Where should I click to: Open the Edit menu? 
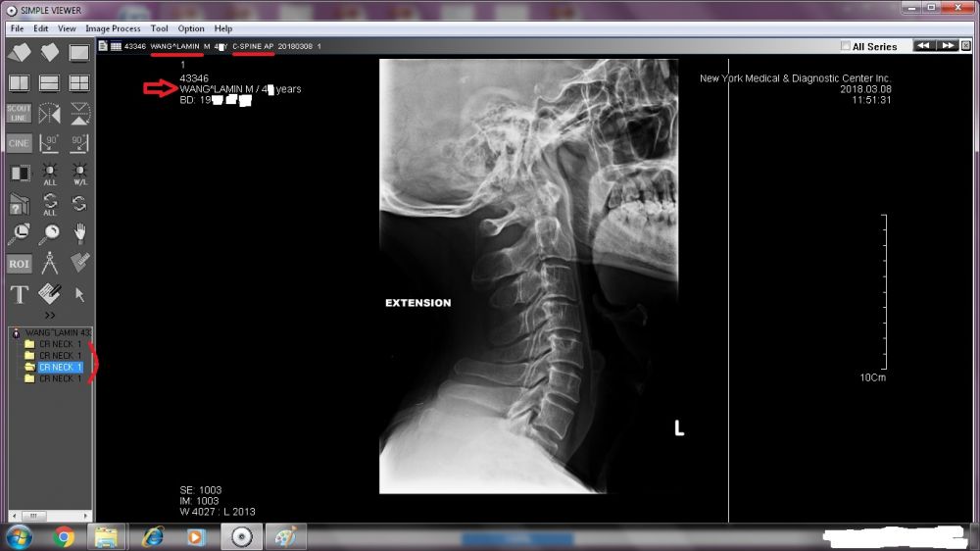[40, 28]
